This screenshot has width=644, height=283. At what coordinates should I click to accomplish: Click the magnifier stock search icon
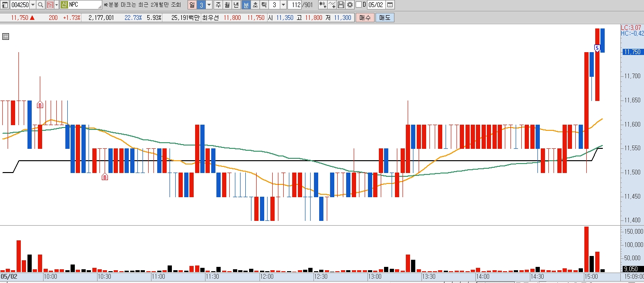(41, 5)
